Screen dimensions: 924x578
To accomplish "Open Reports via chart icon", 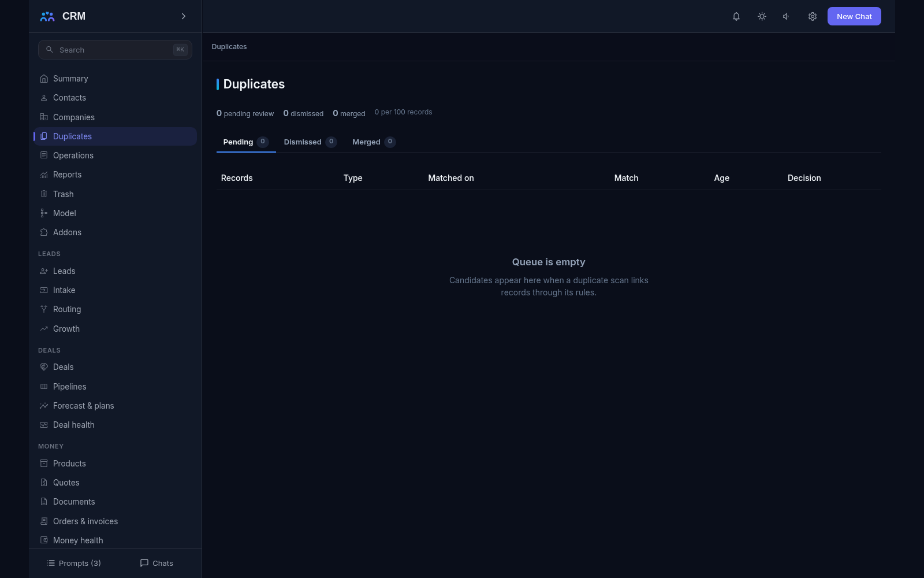I will point(44,175).
